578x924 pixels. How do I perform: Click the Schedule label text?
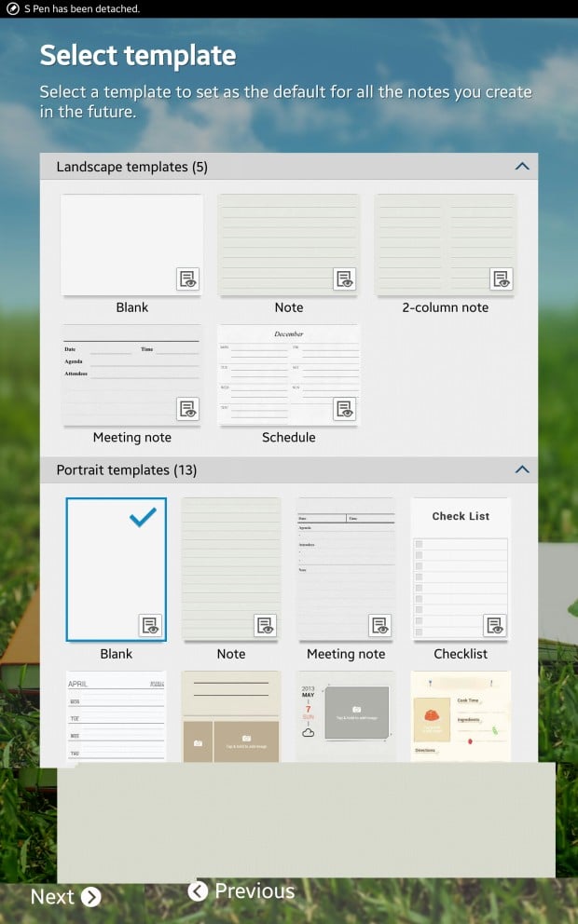tap(288, 437)
